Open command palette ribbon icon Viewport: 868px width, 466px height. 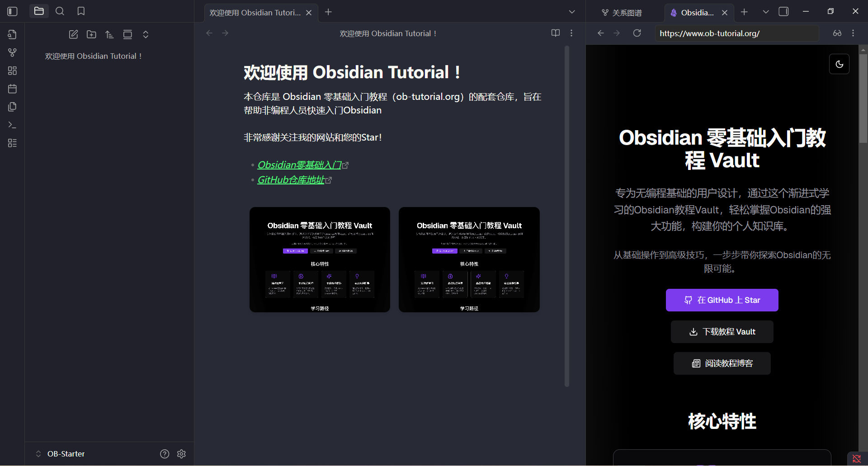(12, 125)
